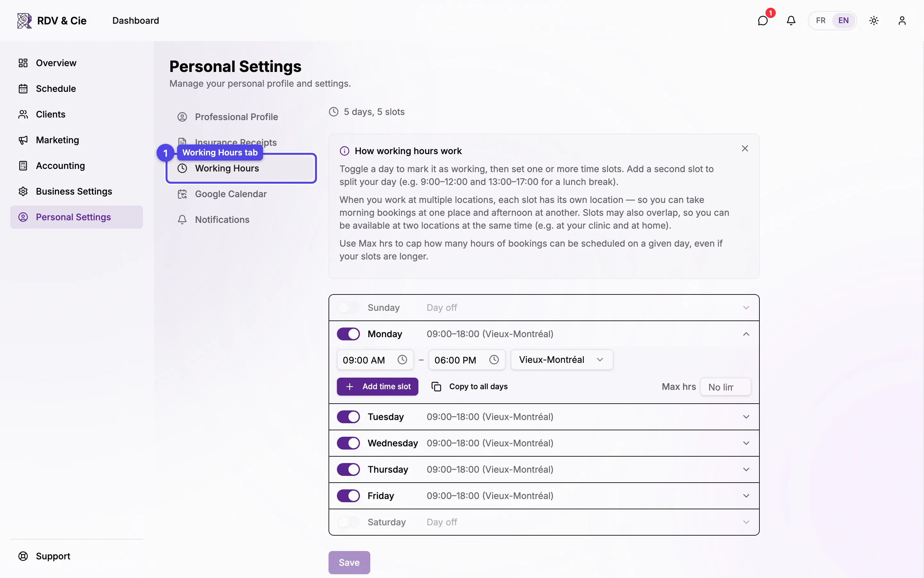Open the user account icon

pos(902,21)
